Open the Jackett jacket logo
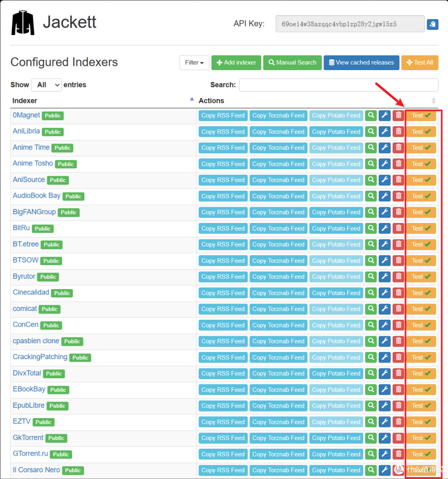Viewport: 448px width, 479px height. [23, 23]
